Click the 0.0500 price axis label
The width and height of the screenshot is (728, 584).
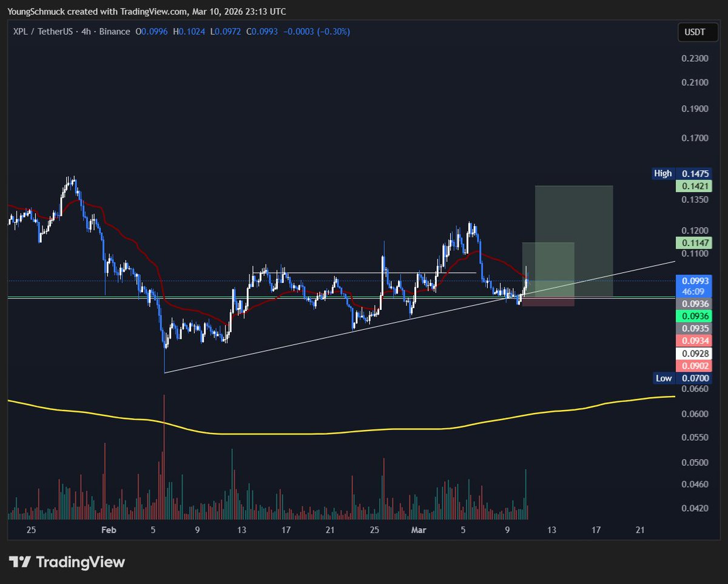(x=694, y=463)
